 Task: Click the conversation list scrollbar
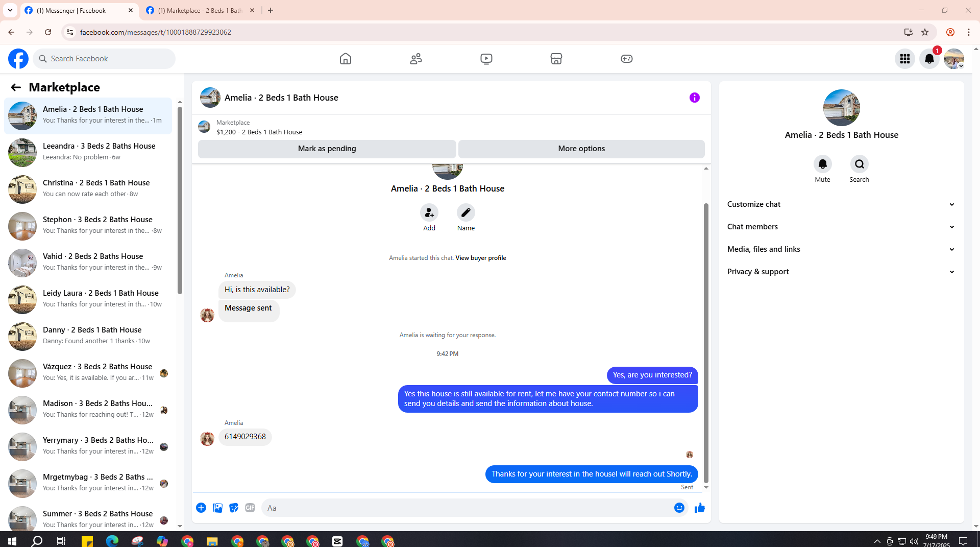pyautogui.click(x=180, y=199)
